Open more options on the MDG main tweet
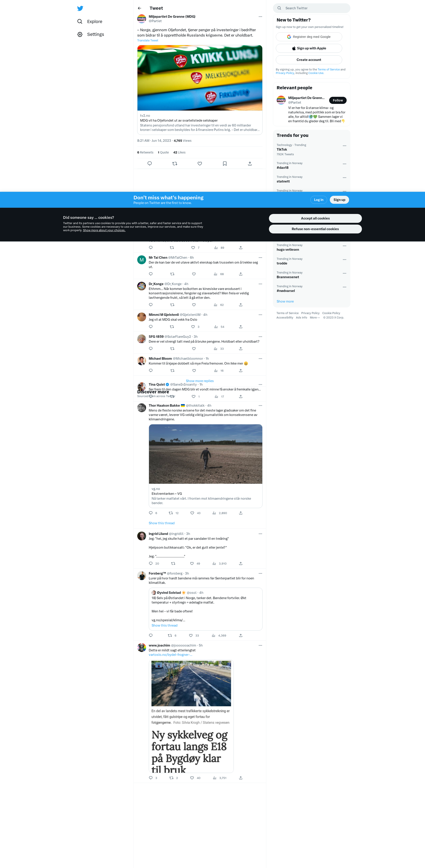This screenshot has width=425, height=868. pyautogui.click(x=260, y=17)
